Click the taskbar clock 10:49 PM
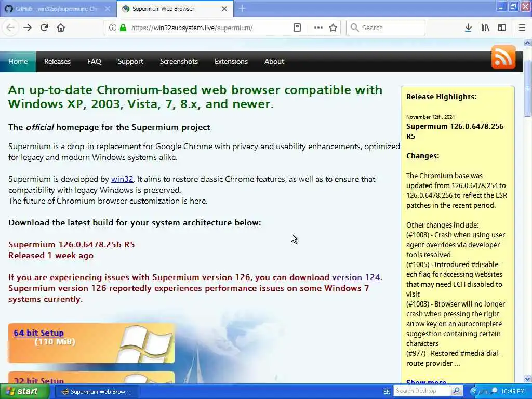The image size is (532, 399). (x=513, y=391)
